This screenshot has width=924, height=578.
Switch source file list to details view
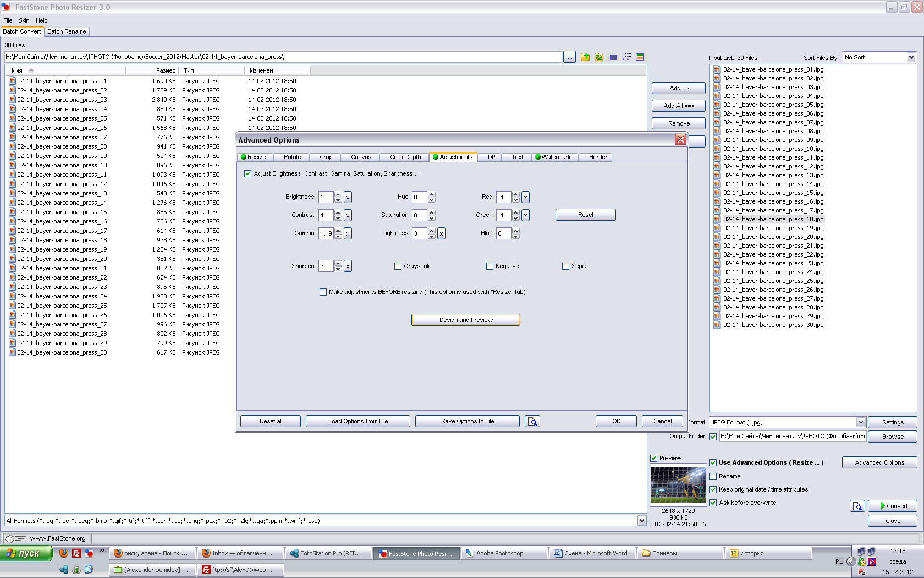(x=613, y=57)
